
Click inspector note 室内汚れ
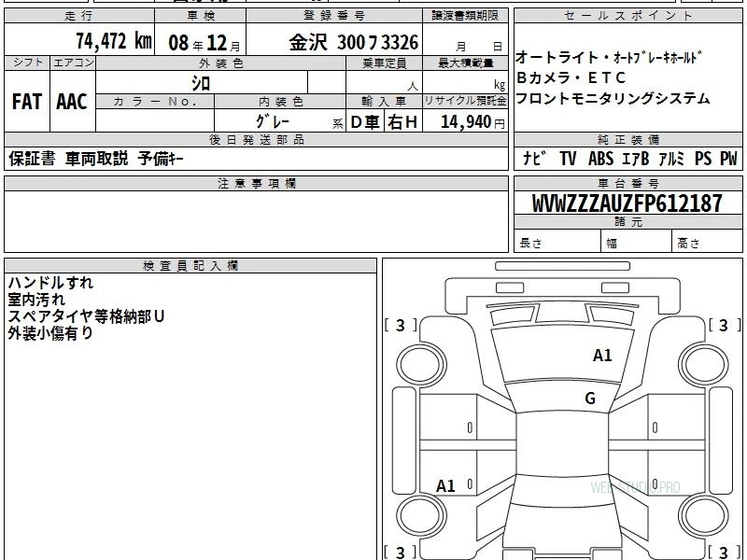point(36,300)
